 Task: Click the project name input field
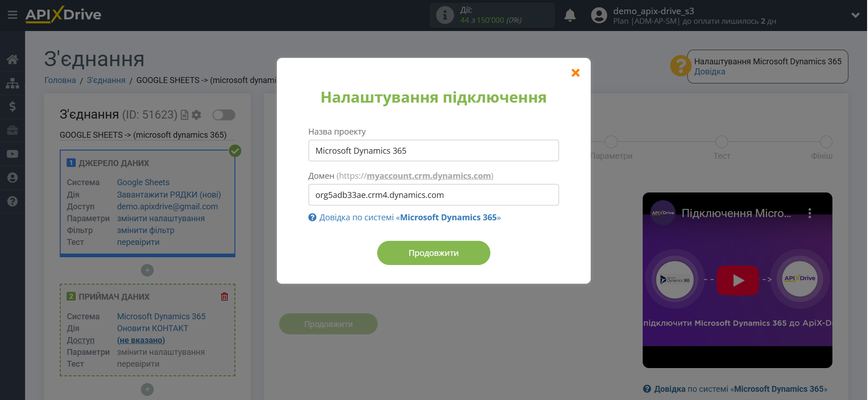[x=433, y=151]
